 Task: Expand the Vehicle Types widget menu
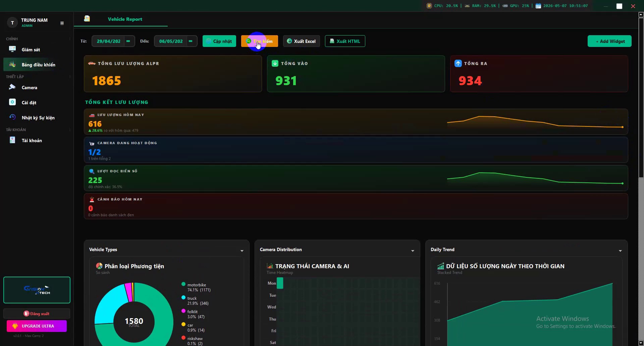[x=242, y=251]
